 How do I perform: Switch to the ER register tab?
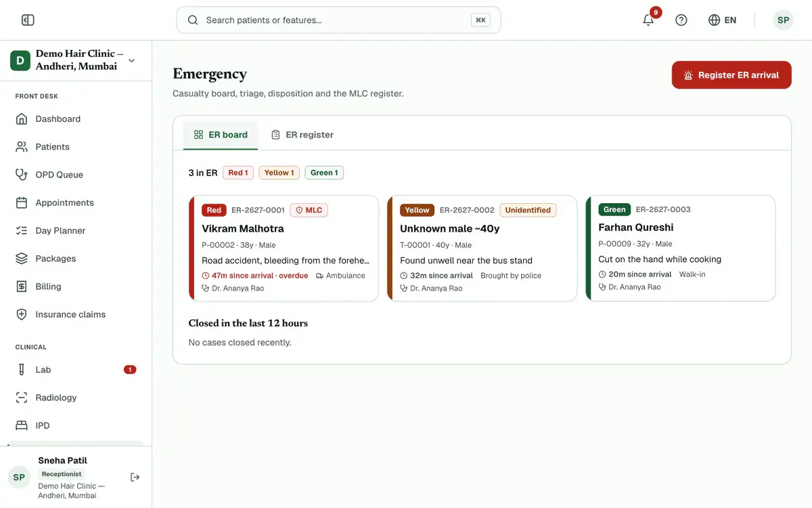point(302,135)
